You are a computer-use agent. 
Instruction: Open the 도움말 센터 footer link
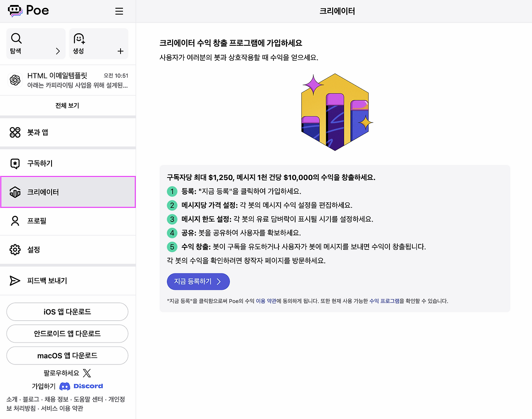click(89, 399)
